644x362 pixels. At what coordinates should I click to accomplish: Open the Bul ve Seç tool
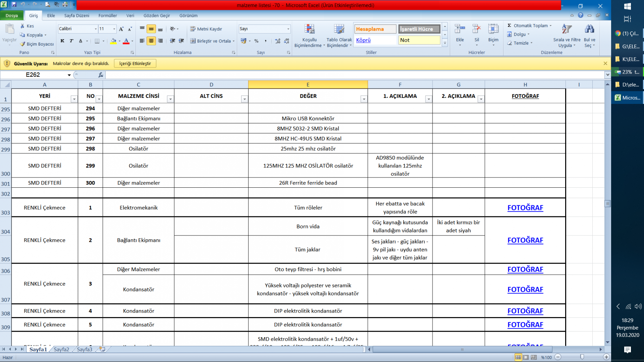tap(590, 36)
